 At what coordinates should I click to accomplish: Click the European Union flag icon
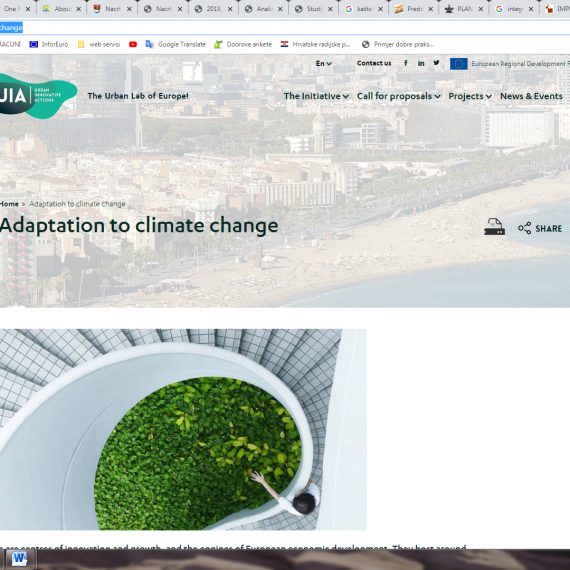[x=459, y=64]
